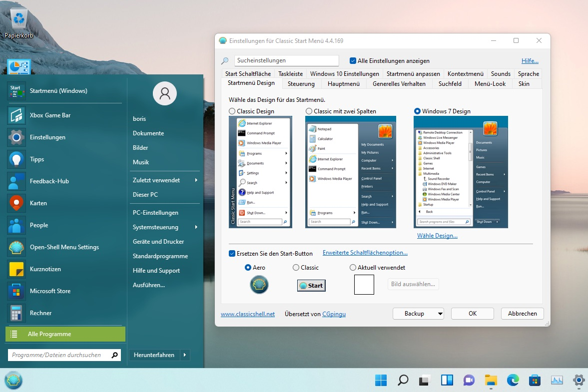Open the Windows 10 Einstellungen tab

click(x=344, y=74)
